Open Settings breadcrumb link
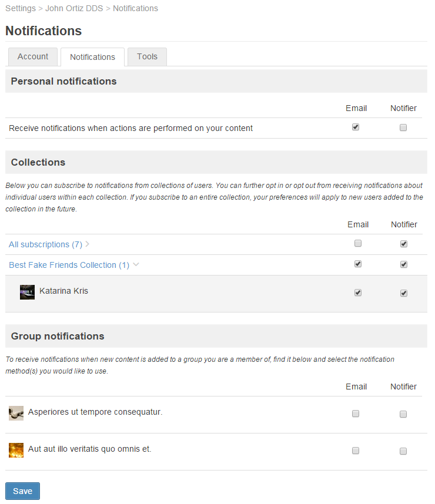This screenshot has width=435, height=504. [21, 8]
